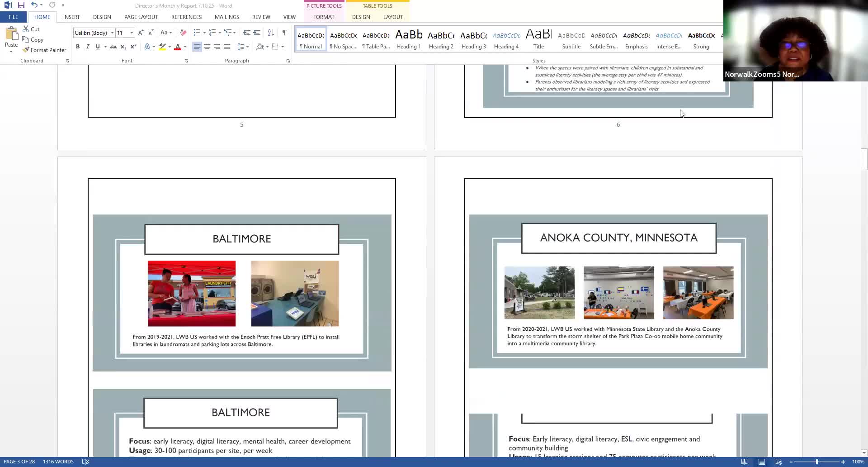The image size is (868, 467).
Task: Switch to the References tab
Action: coord(186,17)
